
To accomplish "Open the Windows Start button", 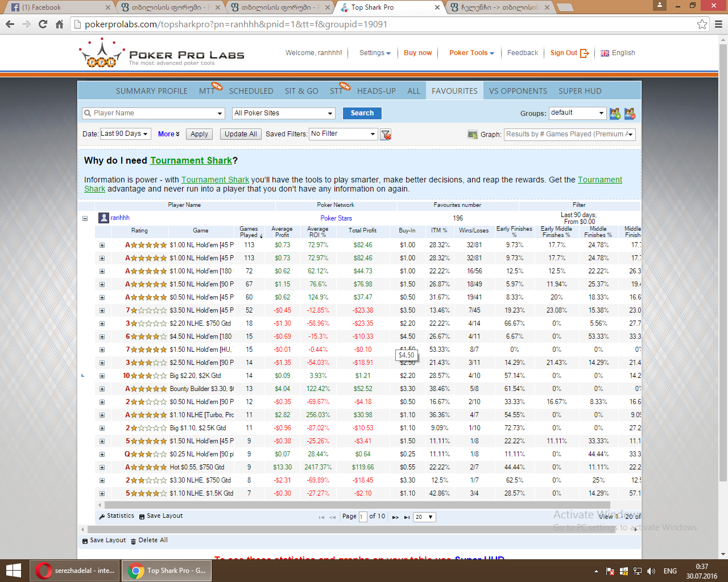I will [13, 571].
